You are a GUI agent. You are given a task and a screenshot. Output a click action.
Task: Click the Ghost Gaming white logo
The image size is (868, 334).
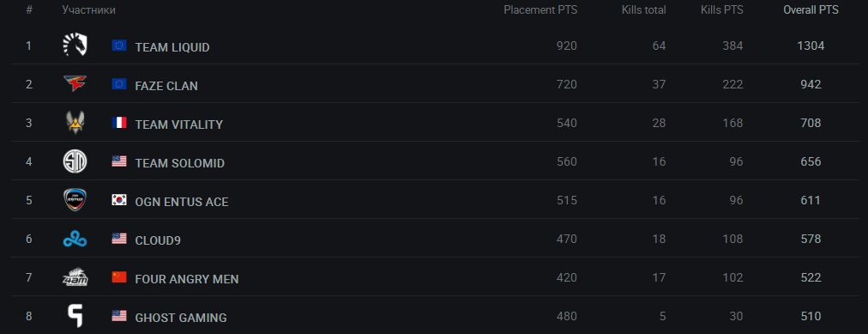(x=75, y=316)
